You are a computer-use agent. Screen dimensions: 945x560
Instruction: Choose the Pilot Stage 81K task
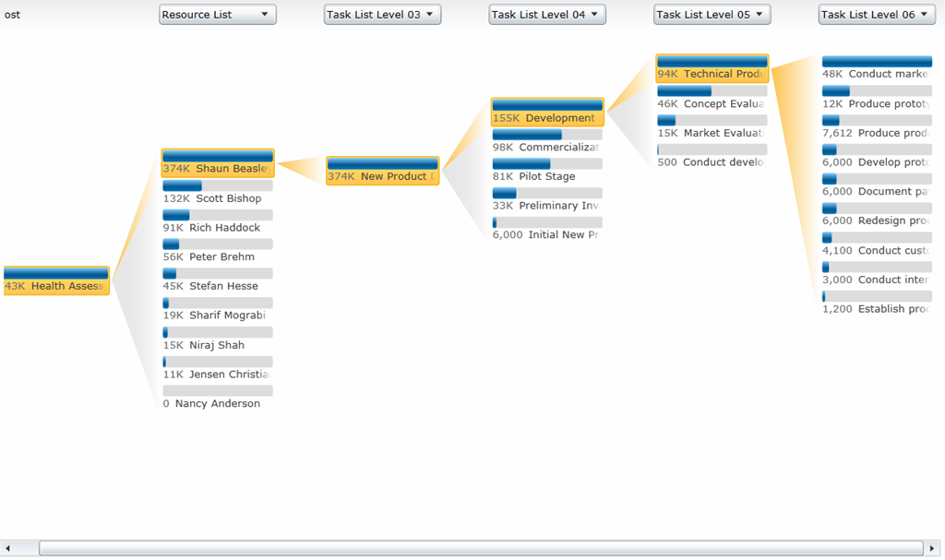point(547,171)
